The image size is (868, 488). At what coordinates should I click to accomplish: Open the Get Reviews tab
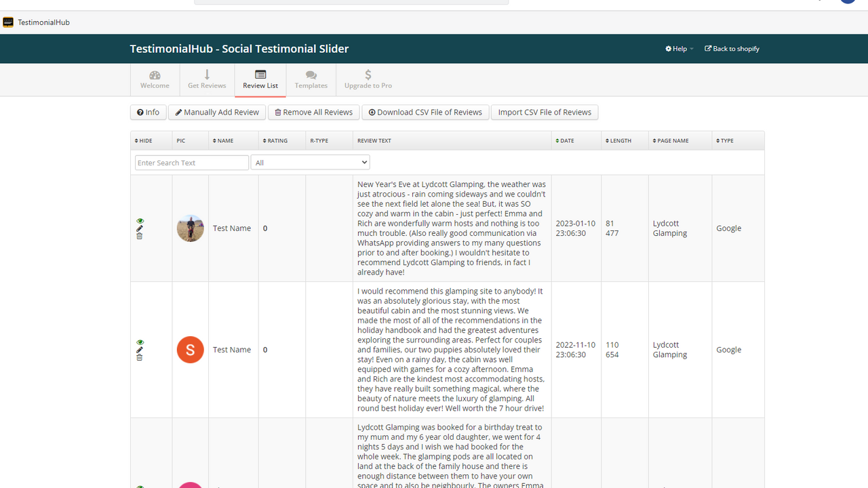207,80
